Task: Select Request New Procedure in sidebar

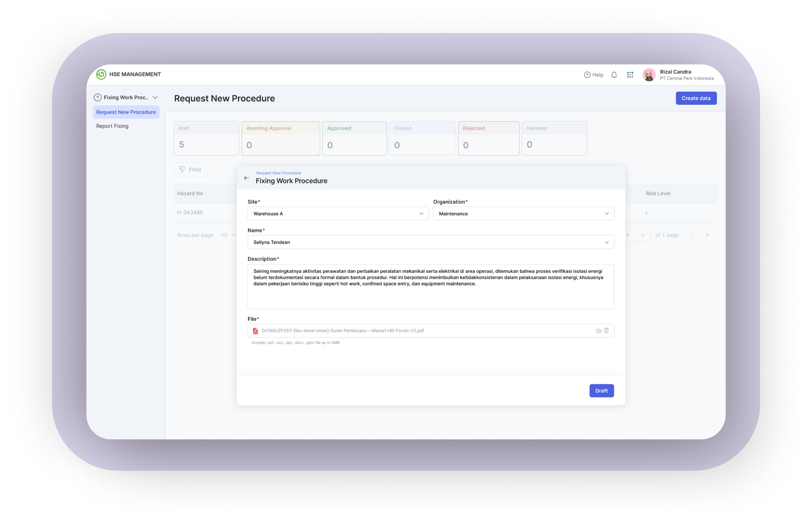Action: pyautogui.click(x=126, y=112)
